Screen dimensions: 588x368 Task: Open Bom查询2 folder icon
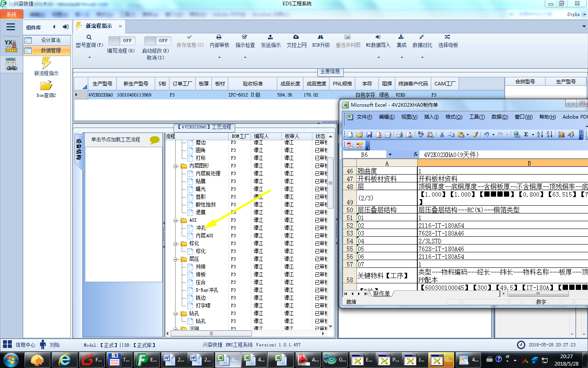tap(46, 85)
